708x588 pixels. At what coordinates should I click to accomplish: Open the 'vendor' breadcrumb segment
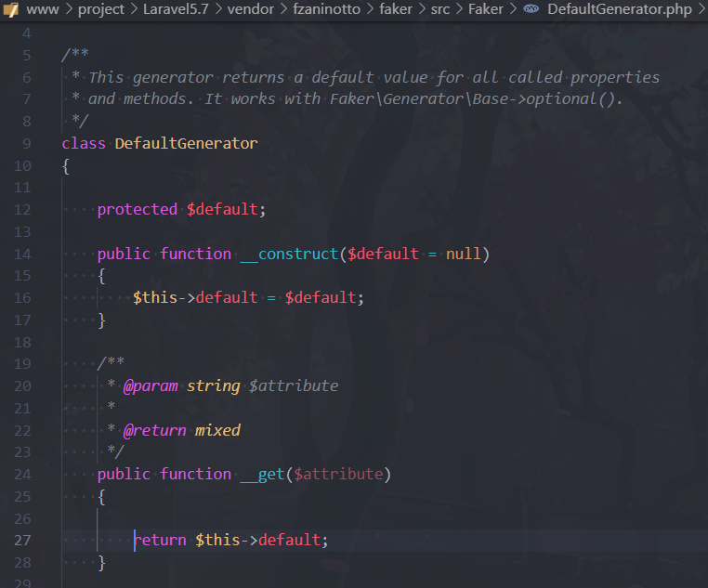click(x=251, y=9)
